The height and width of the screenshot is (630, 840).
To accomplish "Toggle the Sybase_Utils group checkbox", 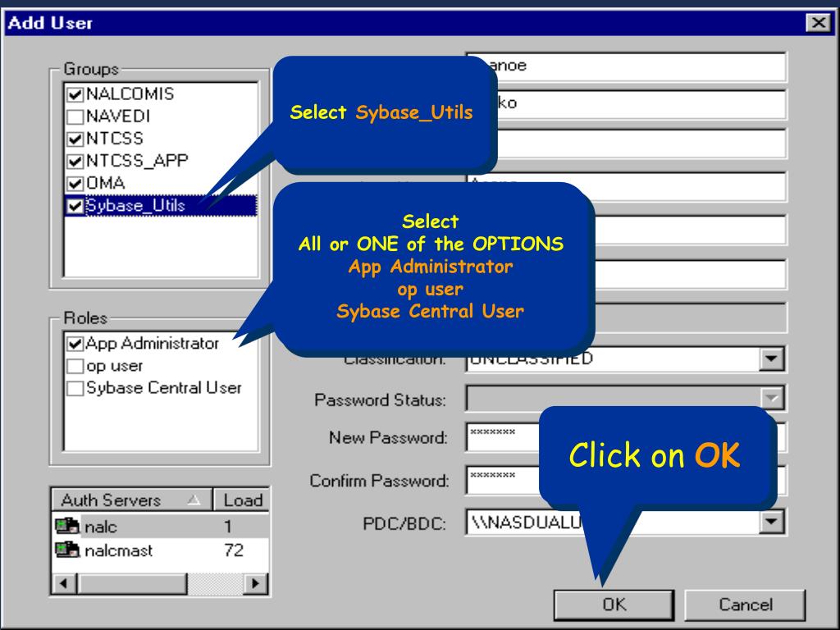I will click(75, 206).
